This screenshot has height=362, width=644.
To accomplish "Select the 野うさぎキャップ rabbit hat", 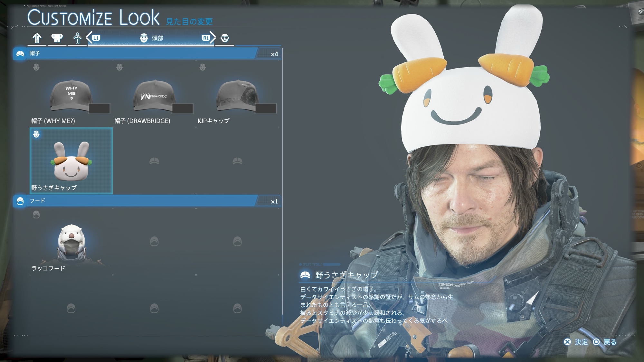I will pyautogui.click(x=71, y=161).
